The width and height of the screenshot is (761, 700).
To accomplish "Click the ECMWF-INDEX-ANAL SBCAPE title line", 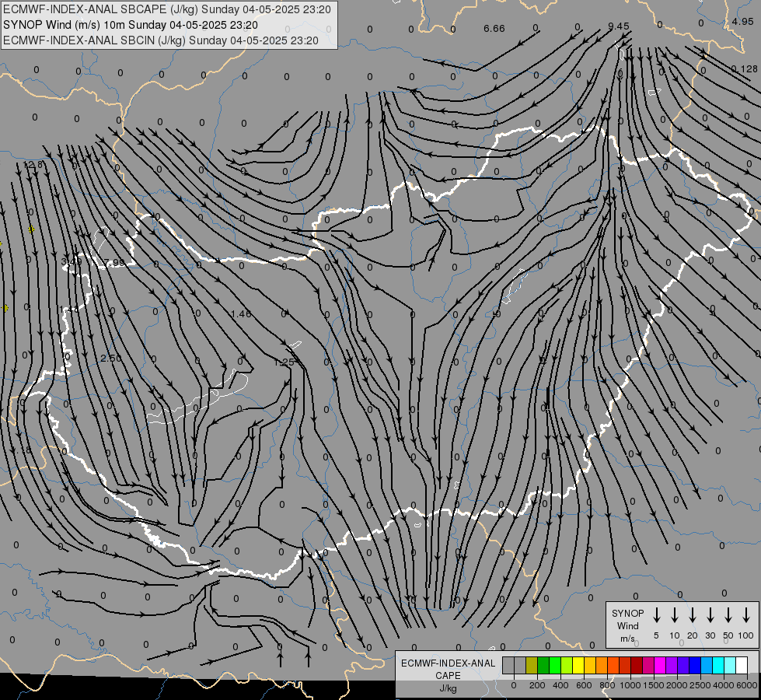I will (167, 9).
